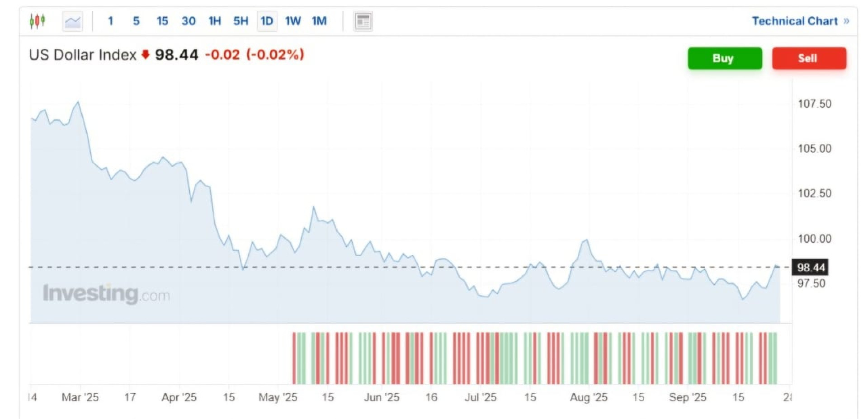Viewport: 868px width, 419px height.
Task: Toggle the 1D daily interval
Action: (267, 21)
